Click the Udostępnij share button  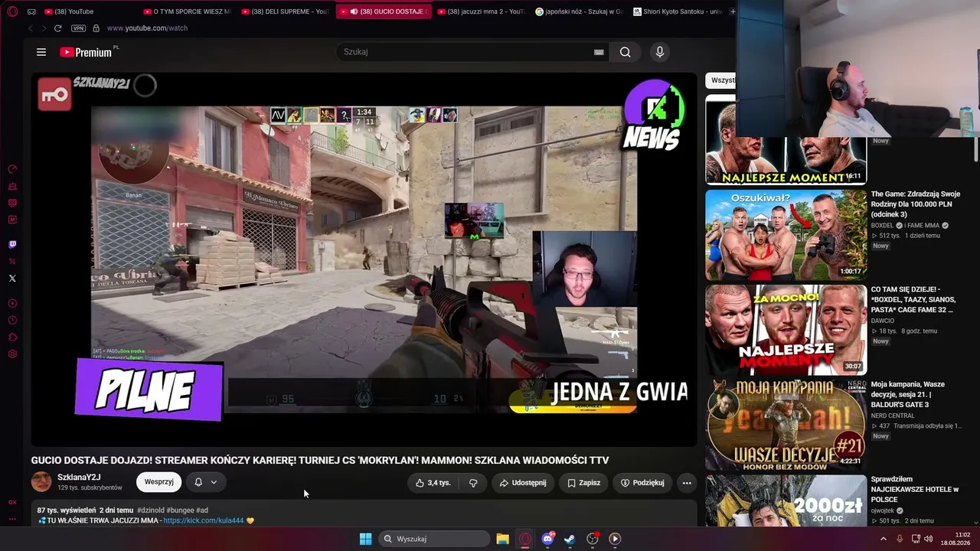coord(523,483)
